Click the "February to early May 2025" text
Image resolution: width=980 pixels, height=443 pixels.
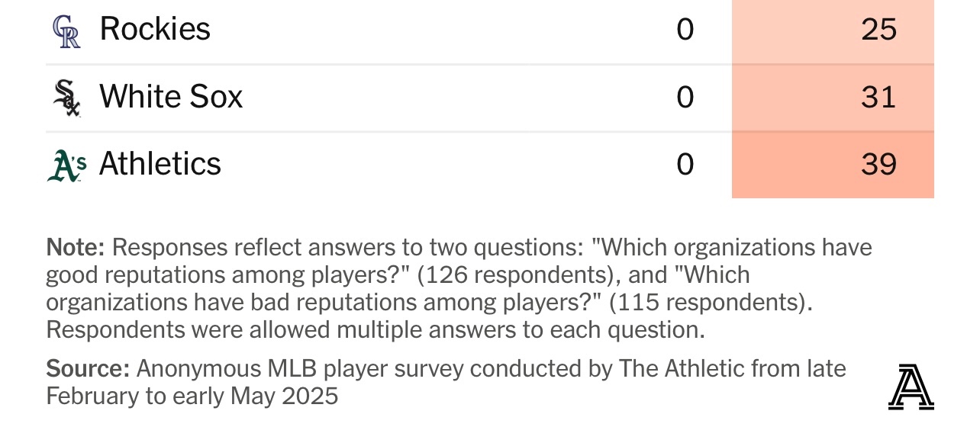click(192, 396)
